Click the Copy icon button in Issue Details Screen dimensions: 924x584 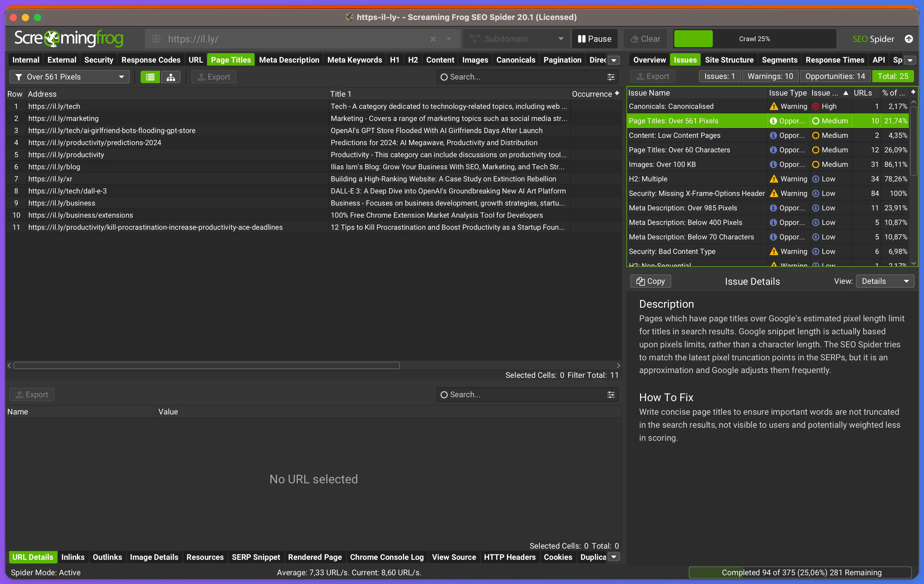coord(651,281)
